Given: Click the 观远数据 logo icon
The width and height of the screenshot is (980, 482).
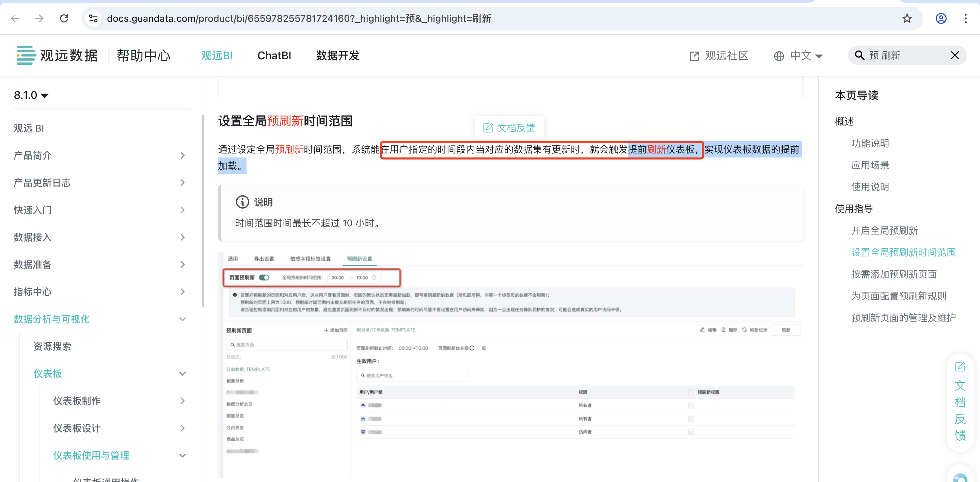Looking at the screenshot, I should pyautogui.click(x=25, y=55).
